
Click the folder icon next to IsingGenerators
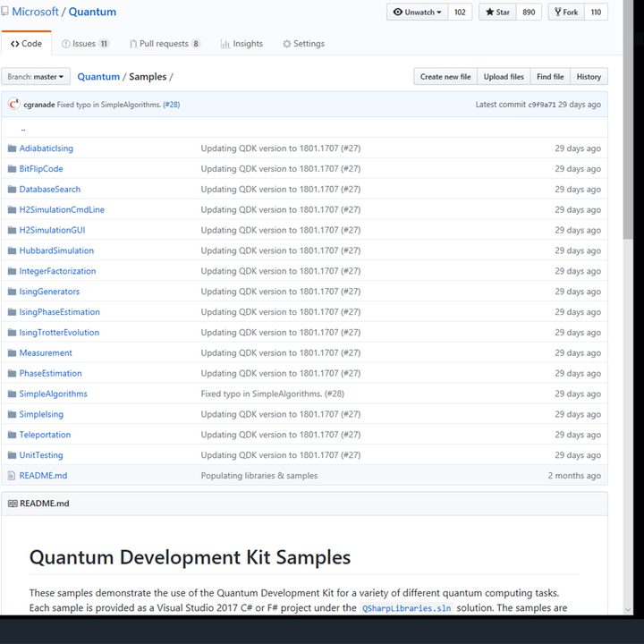click(x=12, y=292)
